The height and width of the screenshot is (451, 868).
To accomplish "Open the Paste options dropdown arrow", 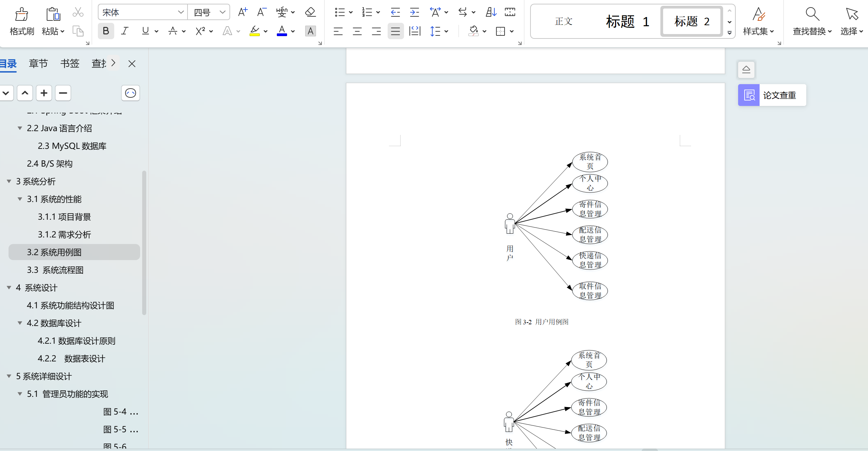I will coord(62,31).
